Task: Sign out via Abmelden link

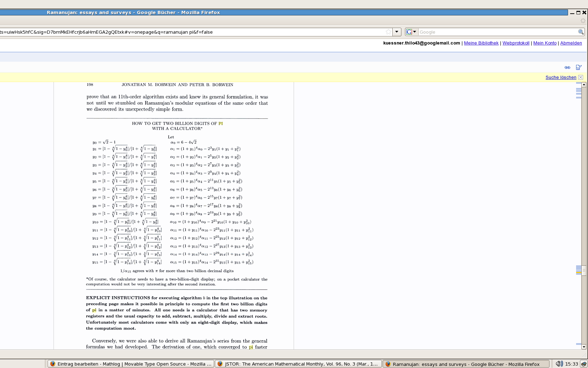Action: 571,43
